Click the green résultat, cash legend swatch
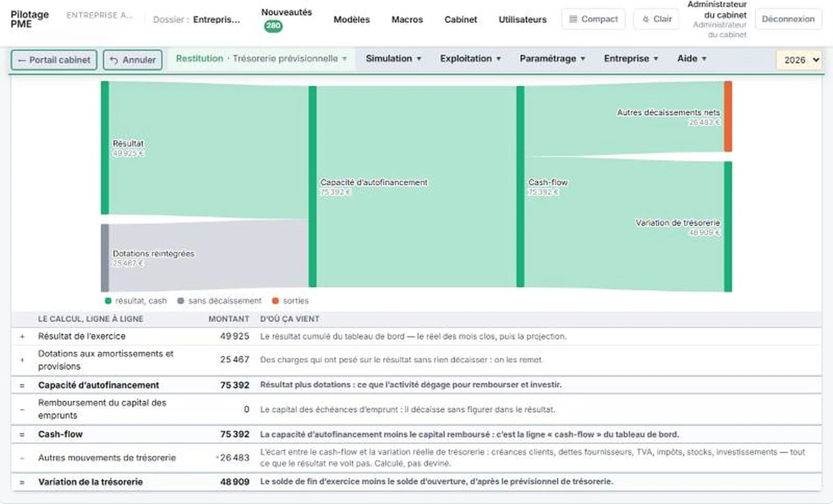The height and width of the screenshot is (504, 833). click(x=108, y=301)
